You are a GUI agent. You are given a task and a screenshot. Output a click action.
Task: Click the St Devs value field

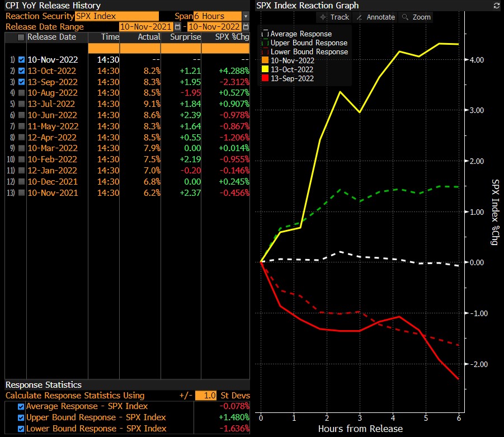coord(205,396)
